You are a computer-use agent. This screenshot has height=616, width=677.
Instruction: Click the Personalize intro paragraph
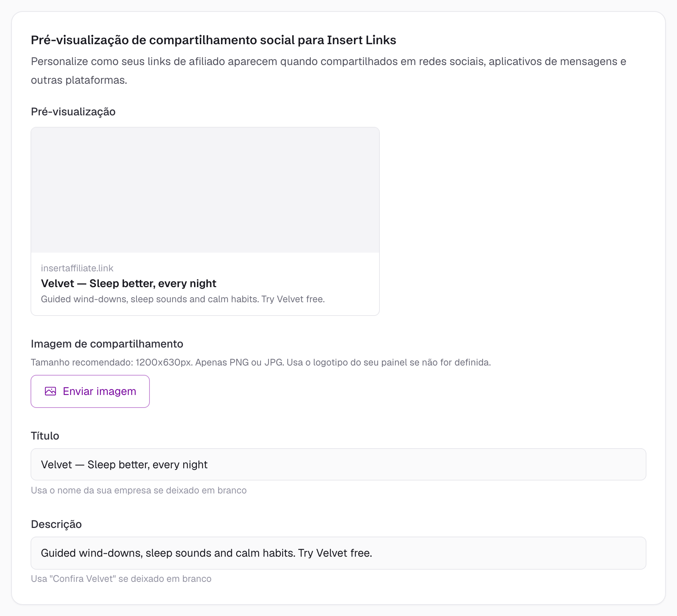point(328,70)
